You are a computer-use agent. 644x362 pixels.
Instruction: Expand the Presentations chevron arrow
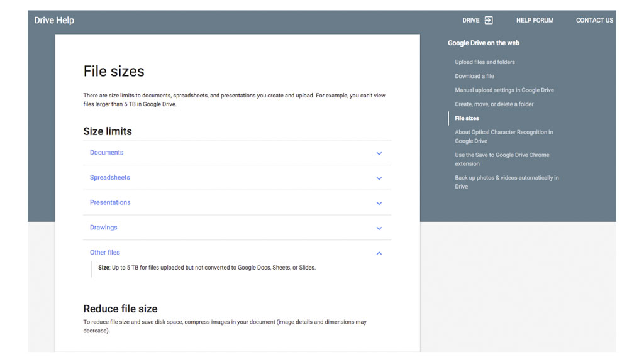(x=379, y=203)
